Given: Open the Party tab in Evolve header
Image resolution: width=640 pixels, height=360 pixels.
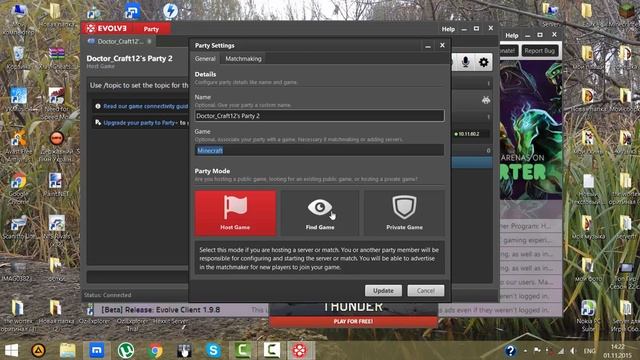Looking at the screenshot, I should (151, 29).
